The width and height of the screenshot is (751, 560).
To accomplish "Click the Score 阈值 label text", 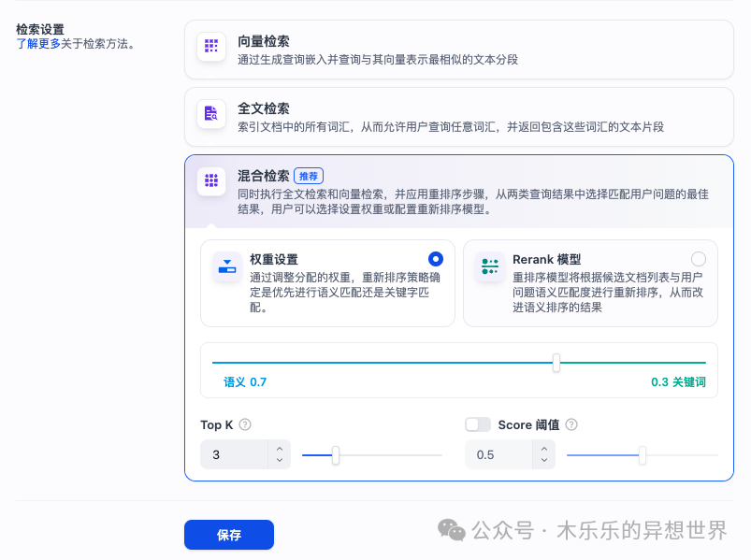I will click(x=528, y=425).
